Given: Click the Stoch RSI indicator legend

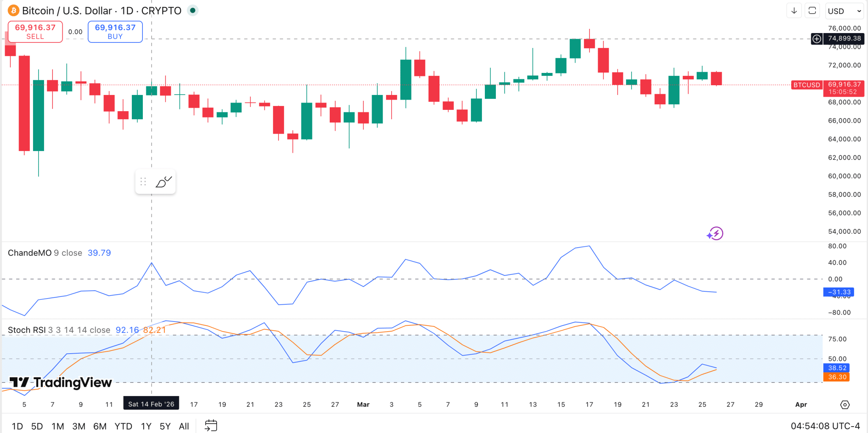Looking at the screenshot, I should point(87,330).
